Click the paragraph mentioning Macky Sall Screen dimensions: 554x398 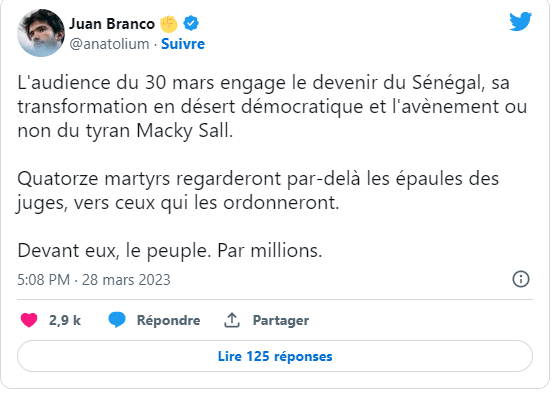(272, 107)
